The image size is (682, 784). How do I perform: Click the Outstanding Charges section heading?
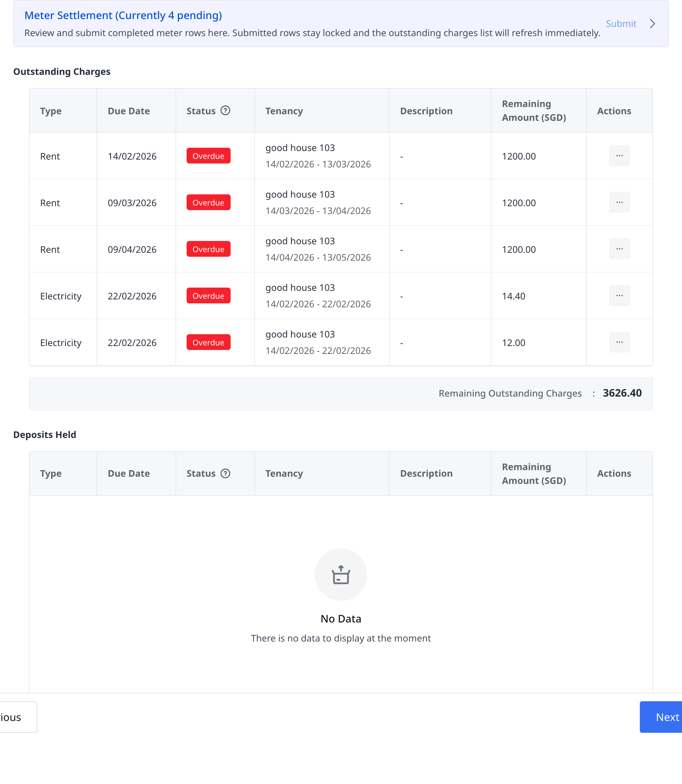click(x=62, y=72)
